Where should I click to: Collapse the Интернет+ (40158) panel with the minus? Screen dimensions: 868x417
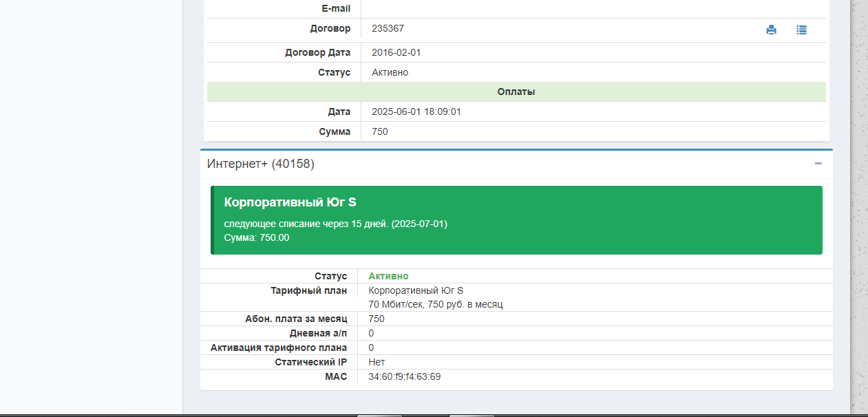pos(818,164)
